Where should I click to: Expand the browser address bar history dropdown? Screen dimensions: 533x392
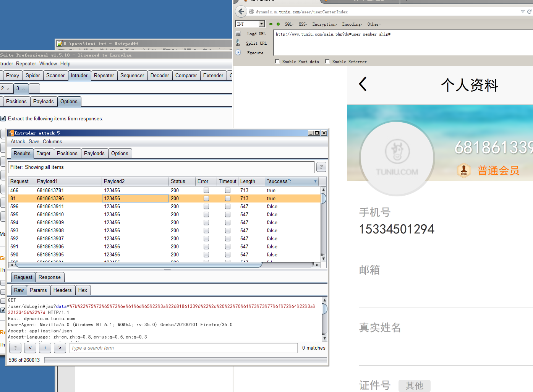tap(523, 12)
